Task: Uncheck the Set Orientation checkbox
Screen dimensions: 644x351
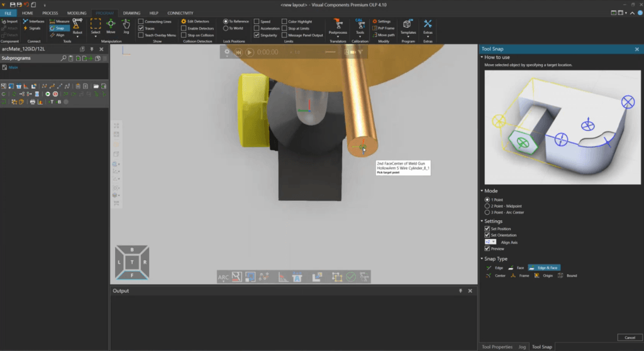Action: 487,235
